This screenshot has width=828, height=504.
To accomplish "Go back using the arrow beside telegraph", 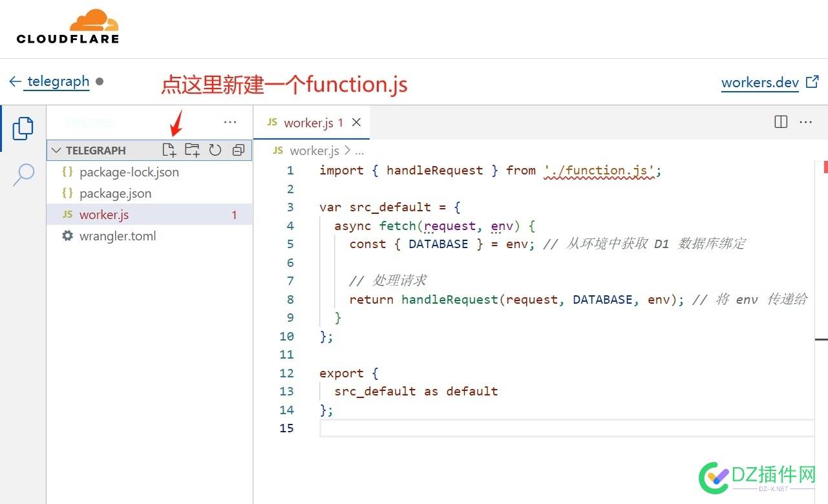I will tap(15, 81).
